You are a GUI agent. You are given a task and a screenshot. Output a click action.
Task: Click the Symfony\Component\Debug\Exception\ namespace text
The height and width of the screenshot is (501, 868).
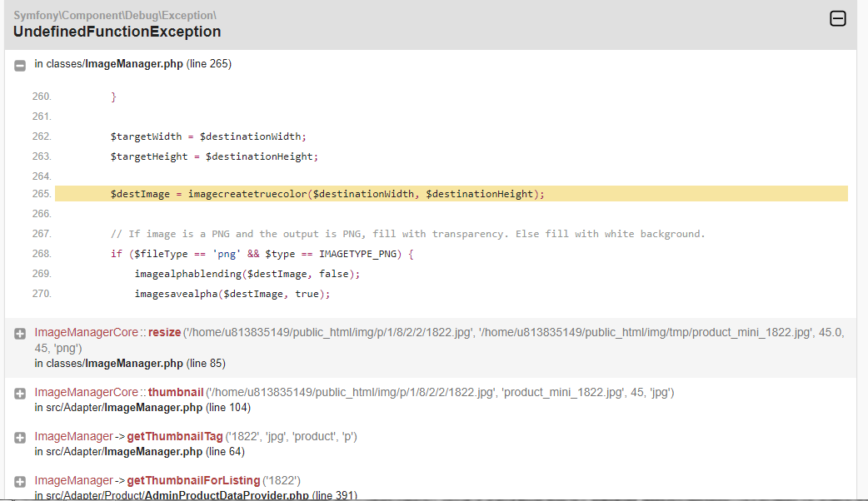115,16
